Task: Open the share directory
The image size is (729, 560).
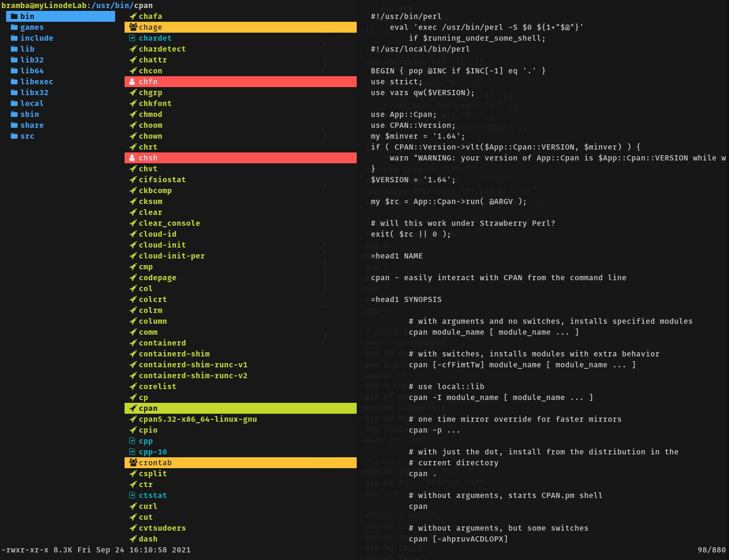Action: (32, 125)
